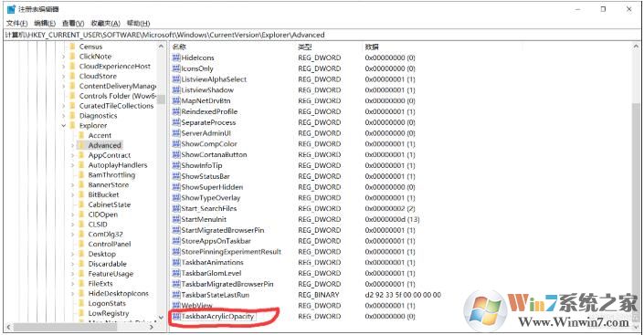
Task: Click the DWORD icon beside HideIcons
Action: pos(176,58)
